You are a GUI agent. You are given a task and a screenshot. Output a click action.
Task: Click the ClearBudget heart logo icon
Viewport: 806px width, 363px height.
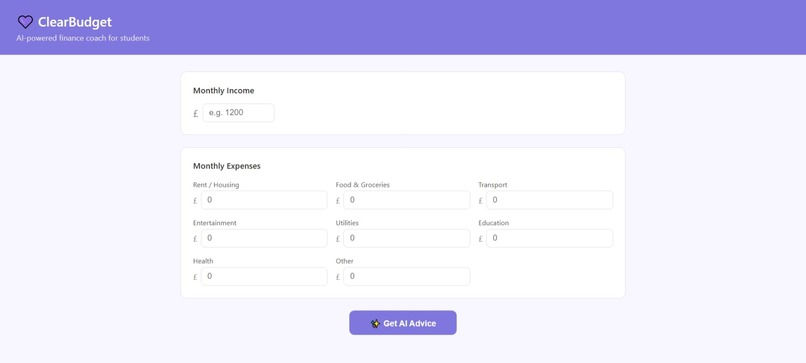[x=25, y=22]
